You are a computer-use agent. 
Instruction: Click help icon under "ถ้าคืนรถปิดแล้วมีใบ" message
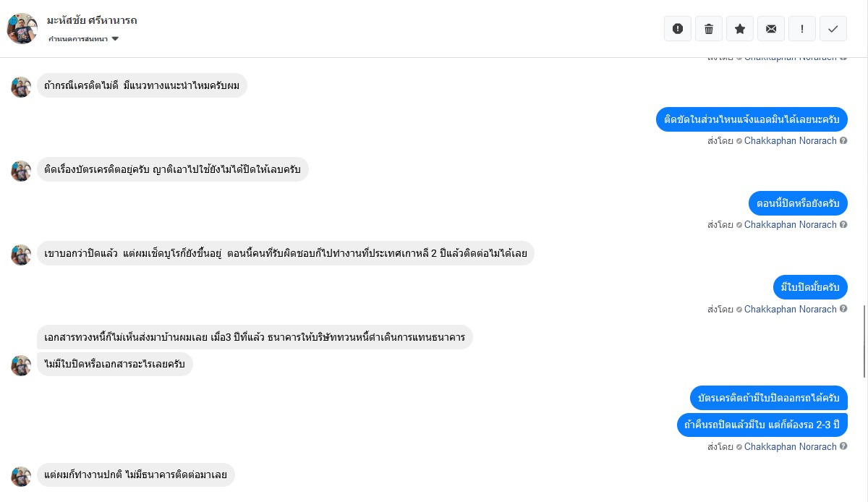click(843, 447)
